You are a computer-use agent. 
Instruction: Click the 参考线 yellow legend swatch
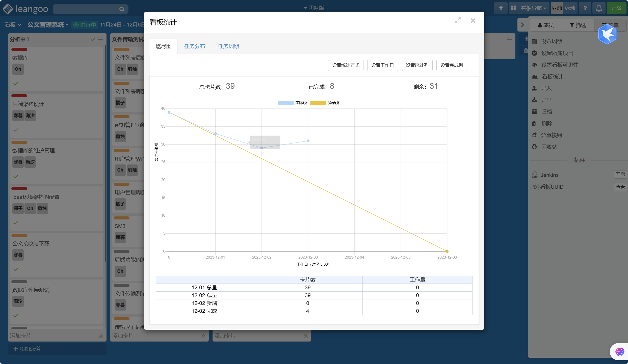tap(318, 103)
